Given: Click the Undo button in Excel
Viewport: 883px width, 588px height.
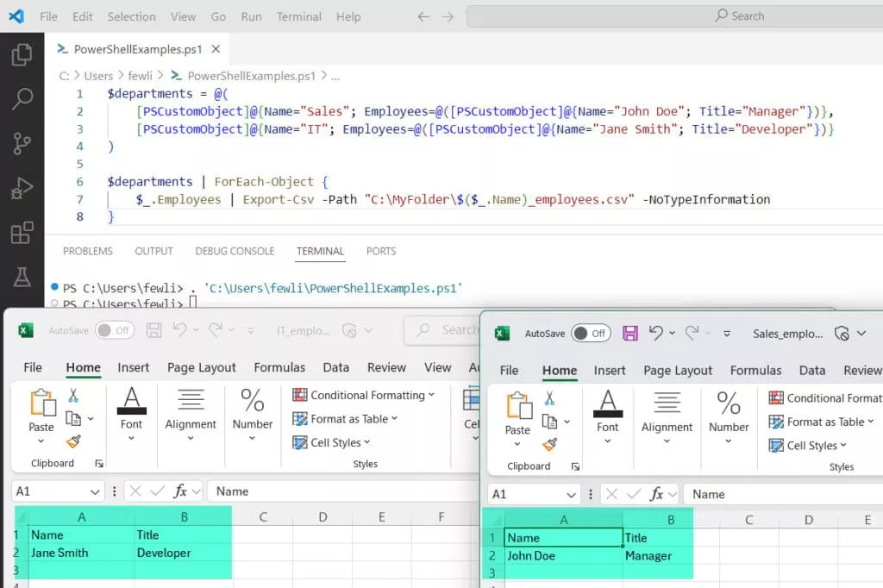Looking at the screenshot, I should click(655, 333).
